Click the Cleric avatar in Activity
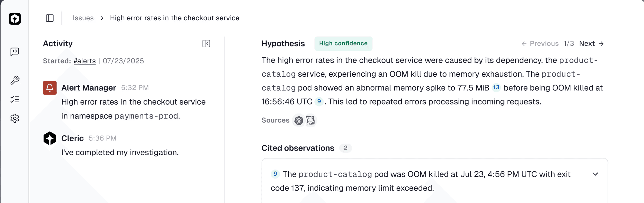Viewport: 644px width, 203px height. point(50,138)
